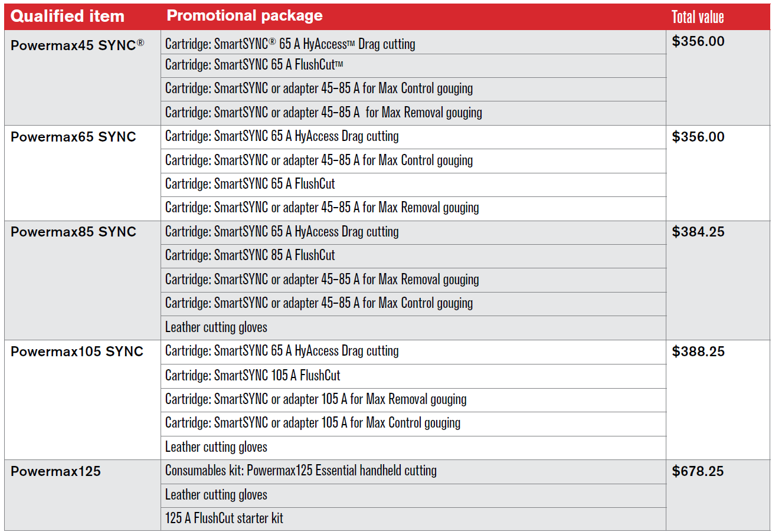Click the Promotional package column header
This screenshot has width=772, height=532.
244,16
